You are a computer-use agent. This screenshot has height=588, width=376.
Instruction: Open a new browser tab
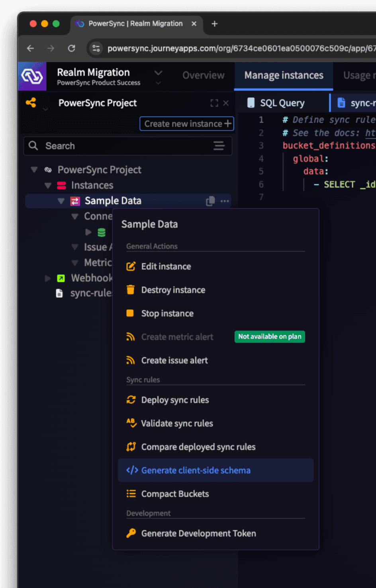[x=215, y=24]
